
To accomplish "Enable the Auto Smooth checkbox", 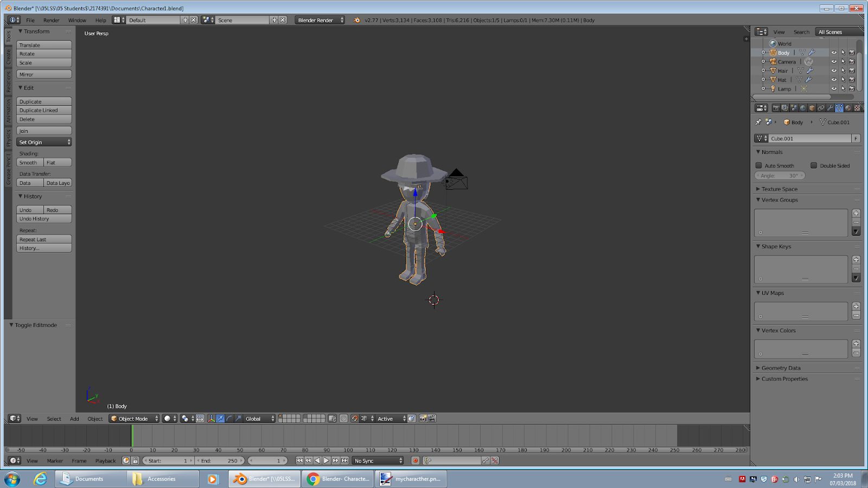I will (759, 165).
